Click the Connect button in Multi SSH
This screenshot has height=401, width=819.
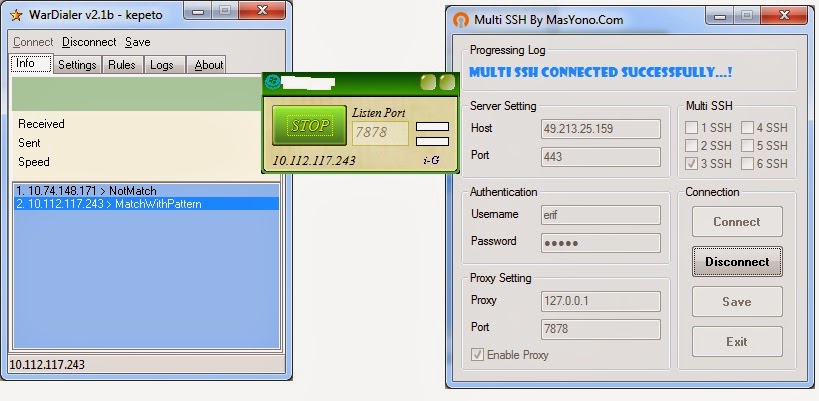pyautogui.click(x=737, y=221)
